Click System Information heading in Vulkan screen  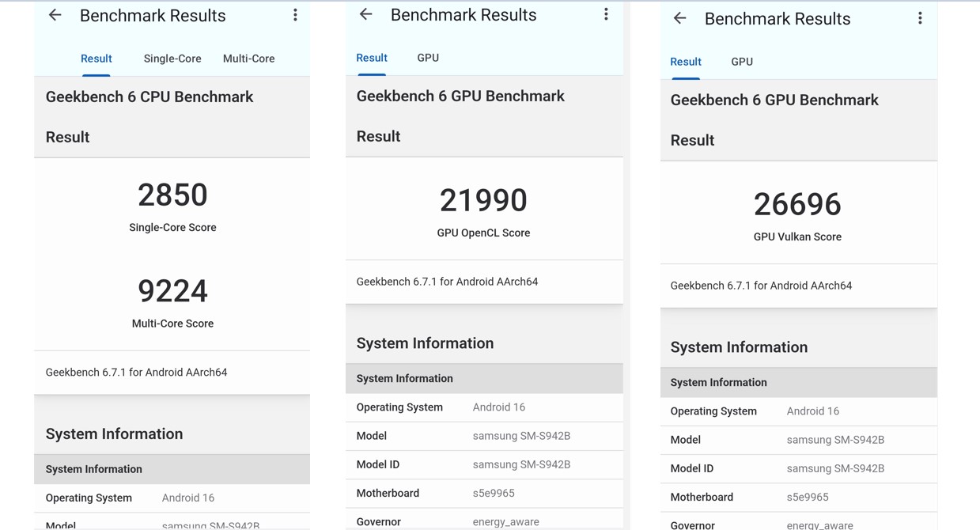pos(739,347)
